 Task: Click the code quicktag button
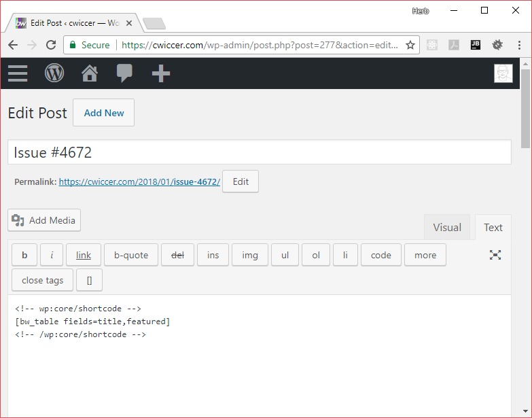pyautogui.click(x=381, y=255)
